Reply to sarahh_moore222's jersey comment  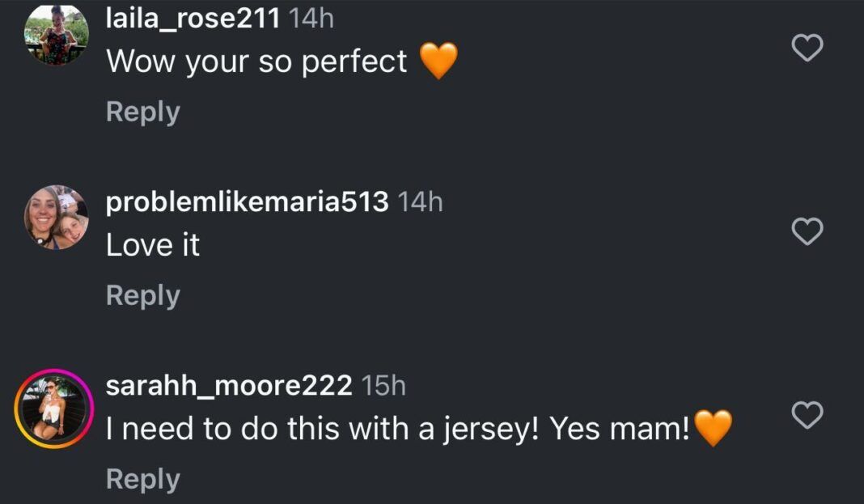click(x=142, y=479)
